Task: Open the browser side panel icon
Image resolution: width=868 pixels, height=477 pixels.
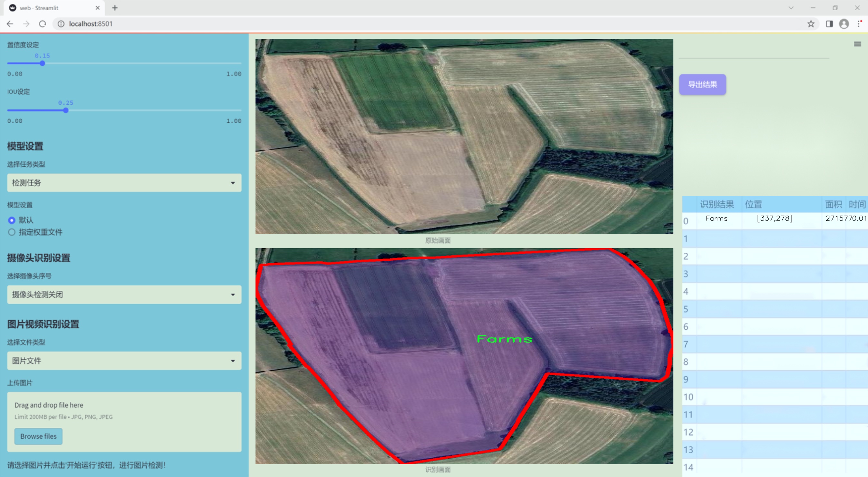Action: pos(829,24)
